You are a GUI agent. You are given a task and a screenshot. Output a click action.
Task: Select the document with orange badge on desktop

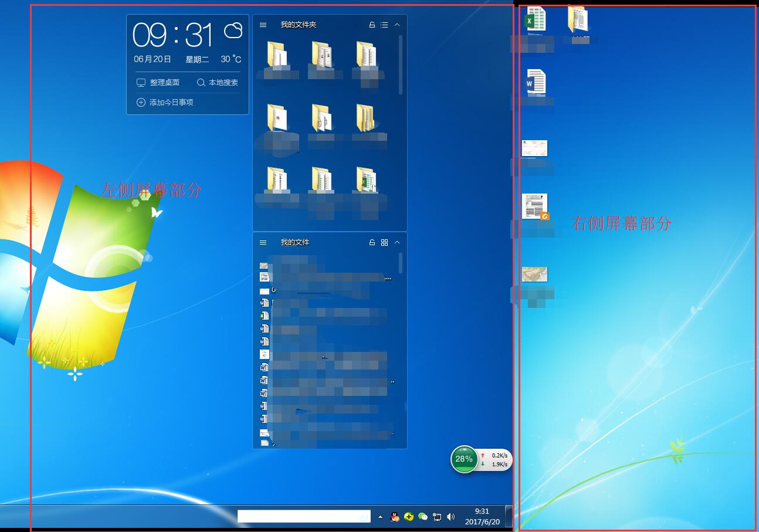(535, 206)
